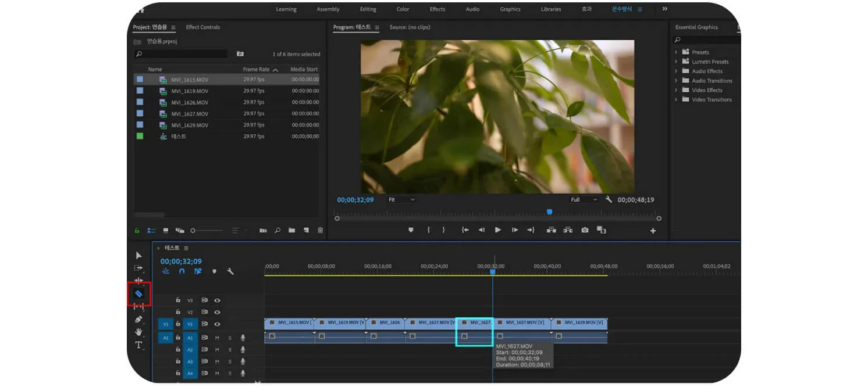Open the Effect Controls tab

click(x=203, y=27)
